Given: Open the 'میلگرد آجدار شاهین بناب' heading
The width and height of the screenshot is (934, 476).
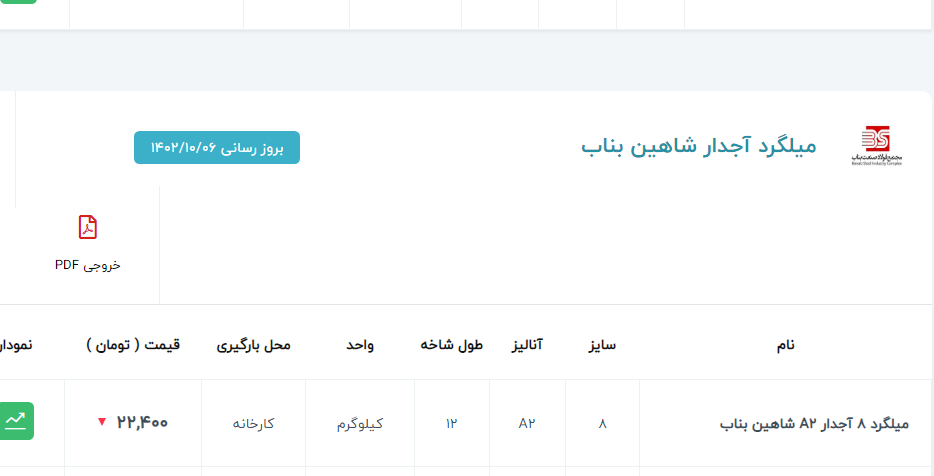Looking at the screenshot, I should 698,147.
